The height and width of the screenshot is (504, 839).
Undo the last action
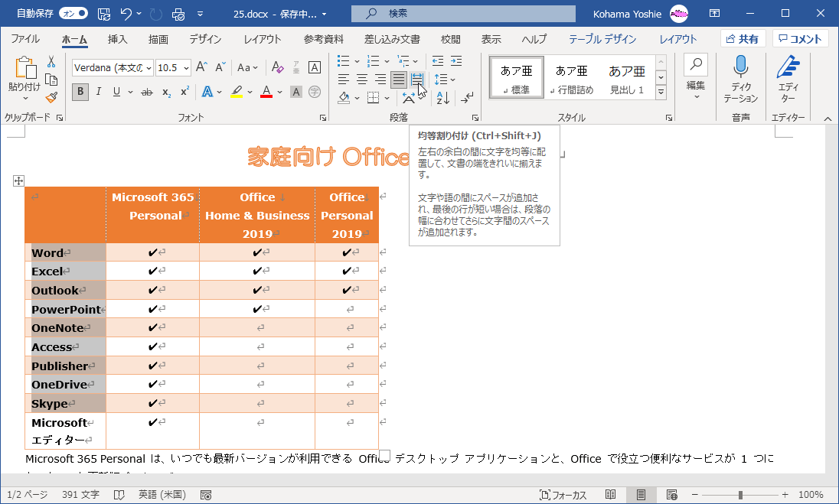click(x=126, y=14)
